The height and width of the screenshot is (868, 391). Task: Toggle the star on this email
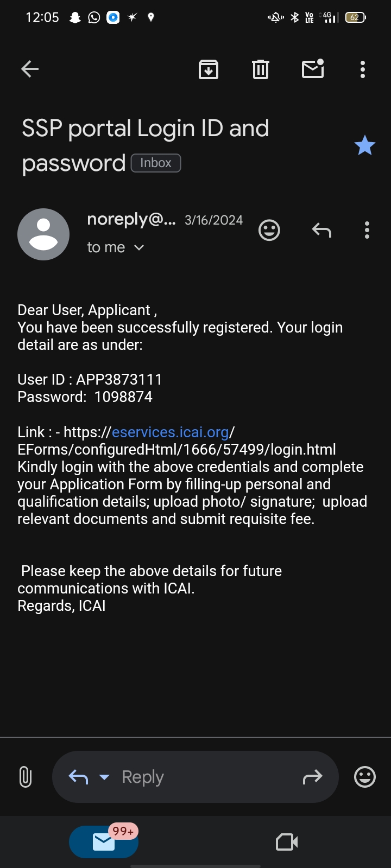click(364, 145)
